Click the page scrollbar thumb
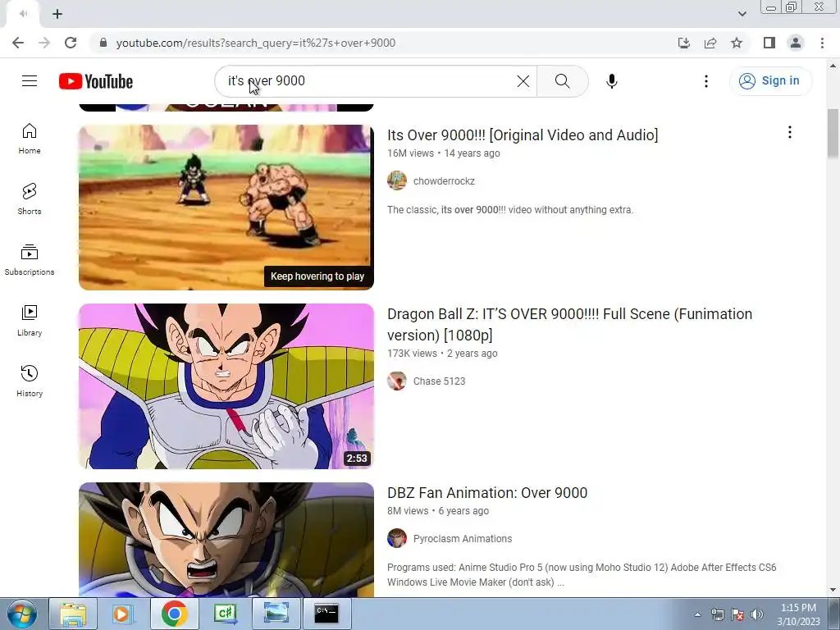840x630 pixels. [x=833, y=134]
